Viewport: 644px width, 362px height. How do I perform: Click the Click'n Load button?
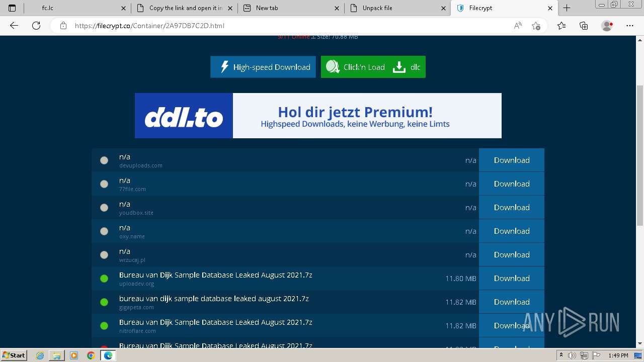pos(356,67)
